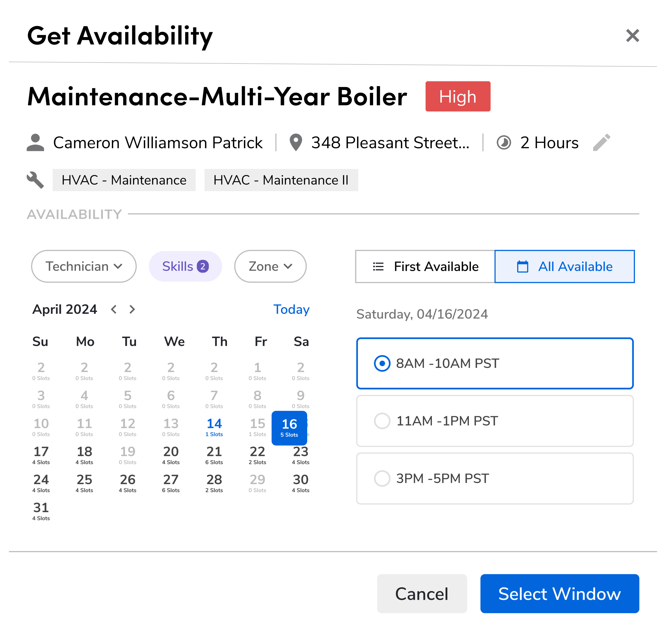Go to the previous month using the left chevron
This screenshot has width=666, height=644.
pos(114,309)
